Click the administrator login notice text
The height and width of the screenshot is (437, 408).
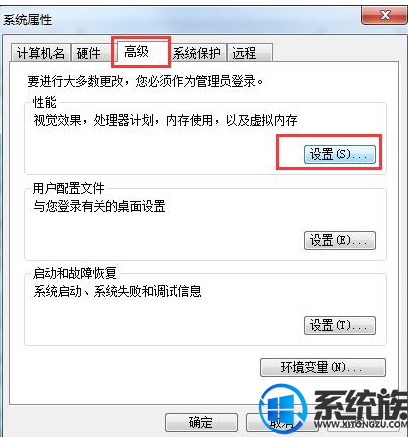(145, 81)
